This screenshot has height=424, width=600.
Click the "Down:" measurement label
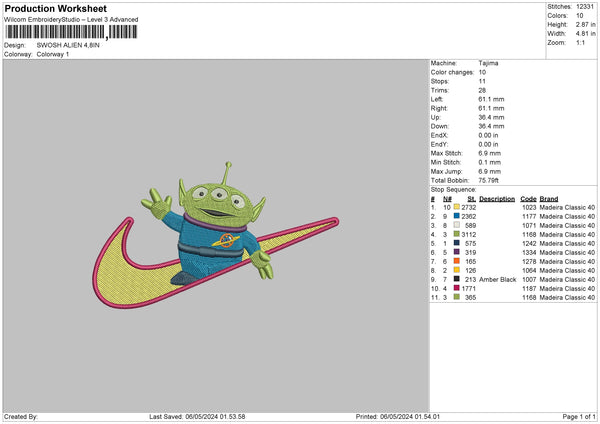click(439, 126)
